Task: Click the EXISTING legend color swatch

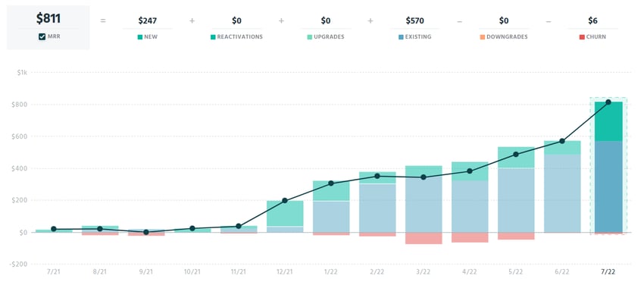Action: tap(401, 37)
